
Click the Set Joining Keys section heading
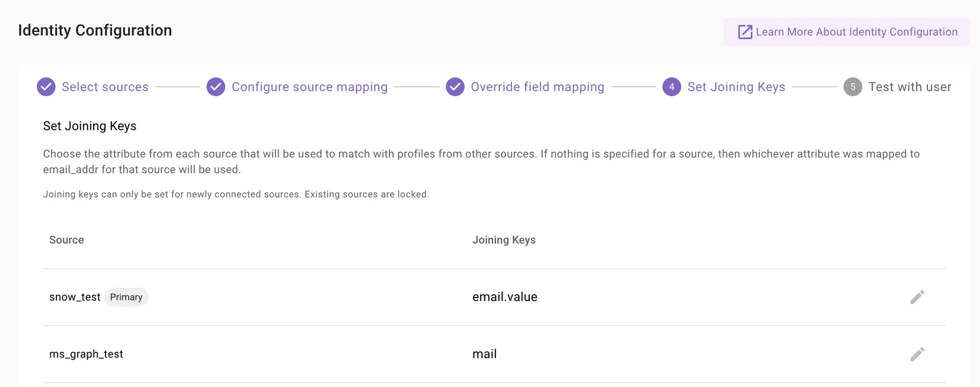point(90,126)
